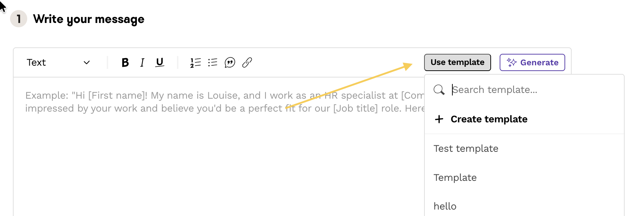Click the plus icon next to Create template
Screen dimensions: 644x216
[x=439, y=119]
